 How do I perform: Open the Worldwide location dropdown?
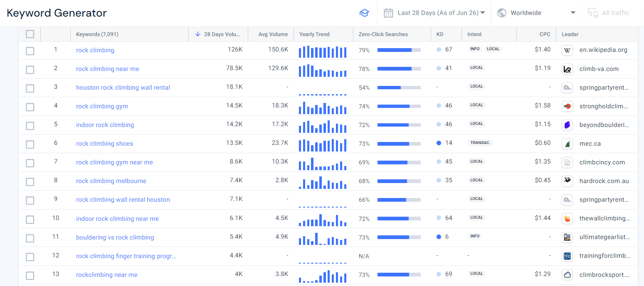coord(536,12)
